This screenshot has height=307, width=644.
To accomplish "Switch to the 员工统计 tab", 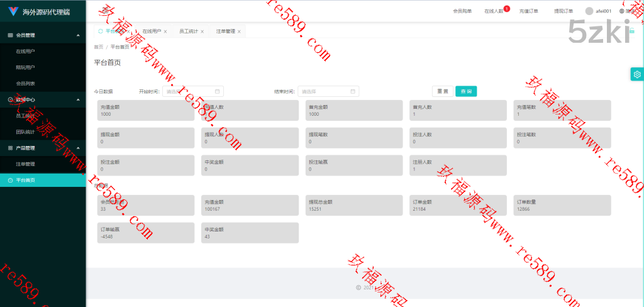I will 188,31.
